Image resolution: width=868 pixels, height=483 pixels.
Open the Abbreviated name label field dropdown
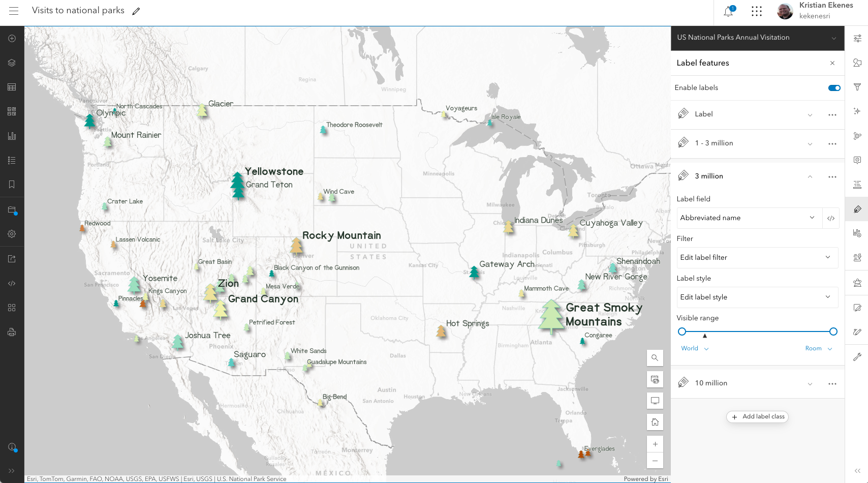(x=749, y=218)
